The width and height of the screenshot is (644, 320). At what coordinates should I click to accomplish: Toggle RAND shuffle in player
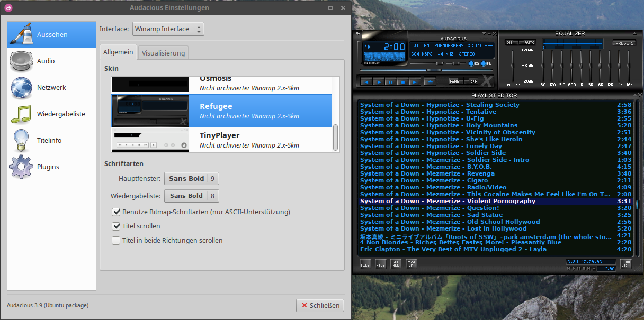coord(456,81)
